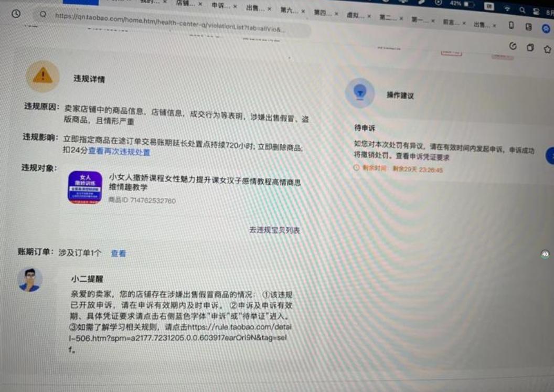Click the copy pages icon beside the star
The width and height of the screenshot is (554, 392).
pyautogui.click(x=530, y=48)
